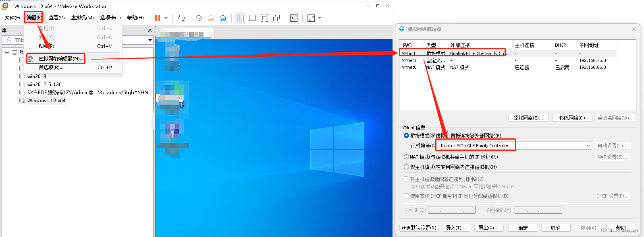The height and width of the screenshot is (237, 644).
Task: Select the NAT 模式 radio button
Action: click(x=406, y=157)
